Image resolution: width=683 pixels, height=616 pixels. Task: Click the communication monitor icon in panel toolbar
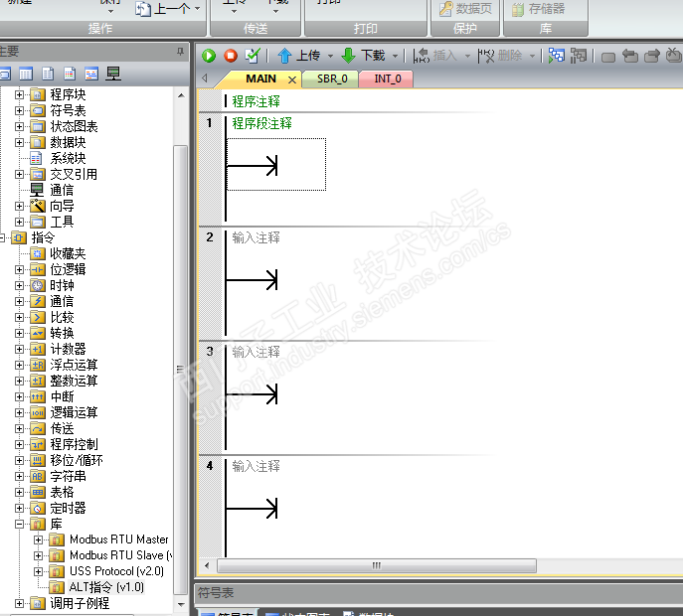[x=113, y=74]
